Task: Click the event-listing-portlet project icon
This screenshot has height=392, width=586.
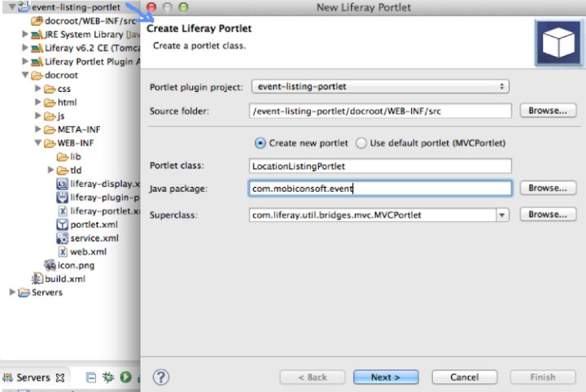Action: [24, 7]
